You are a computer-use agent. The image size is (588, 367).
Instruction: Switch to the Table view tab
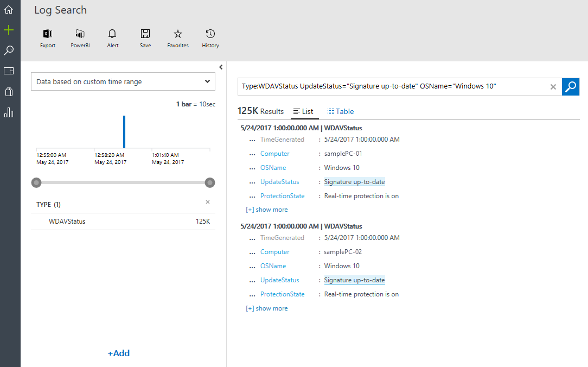pyautogui.click(x=340, y=111)
